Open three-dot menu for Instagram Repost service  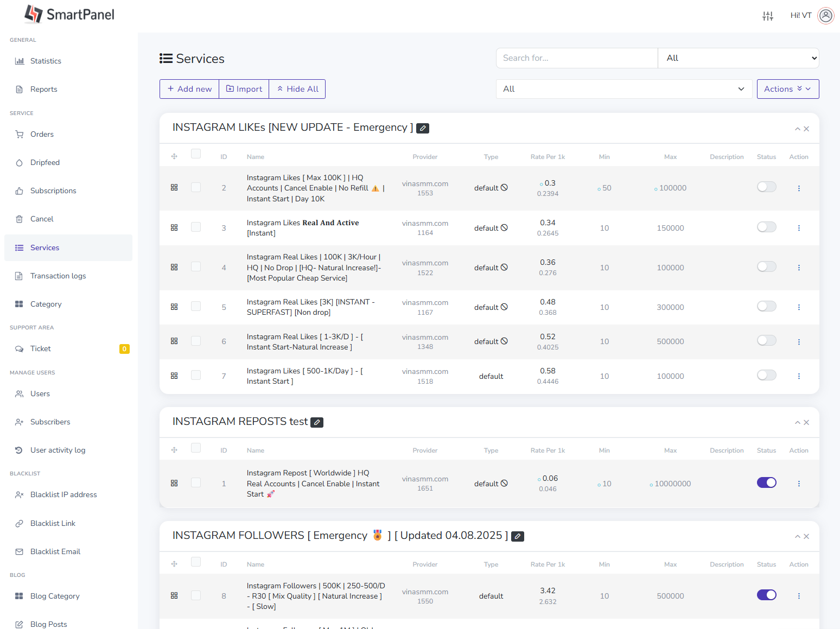(798, 484)
